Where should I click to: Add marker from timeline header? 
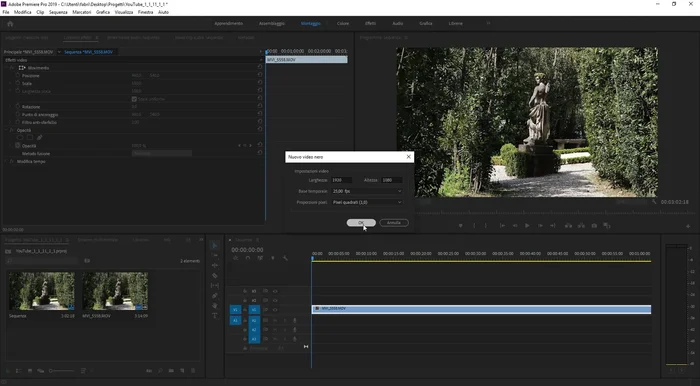tap(273, 258)
